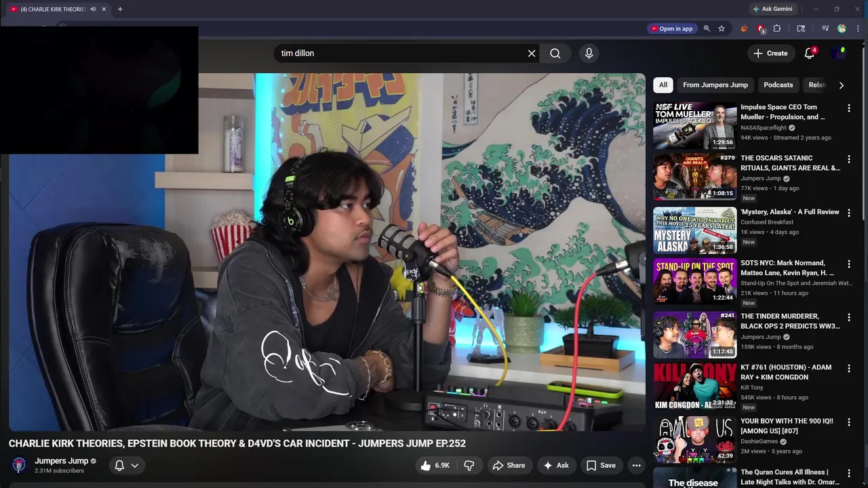Open KT #761 (Houston) video title
This screenshot has width=868, height=488.
(786, 372)
